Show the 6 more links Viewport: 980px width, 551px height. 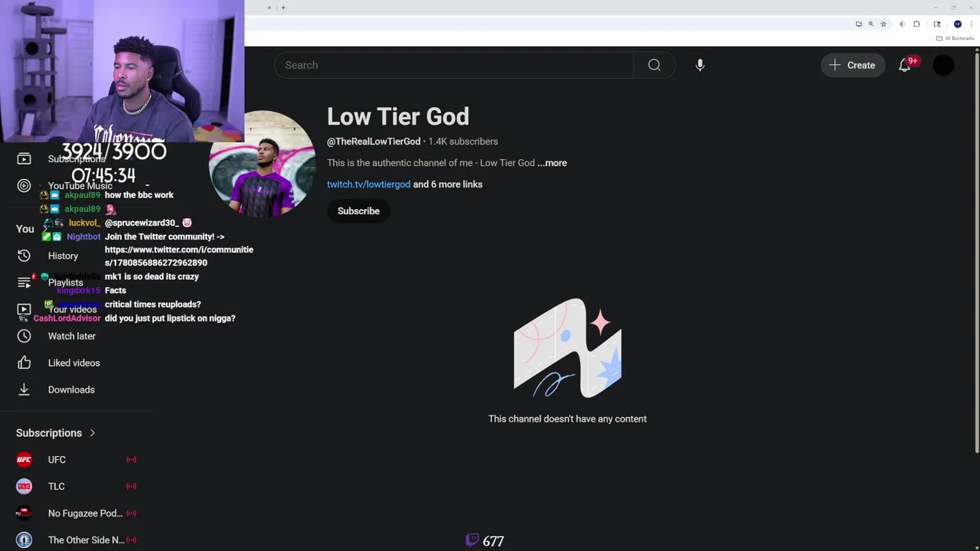[448, 184]
